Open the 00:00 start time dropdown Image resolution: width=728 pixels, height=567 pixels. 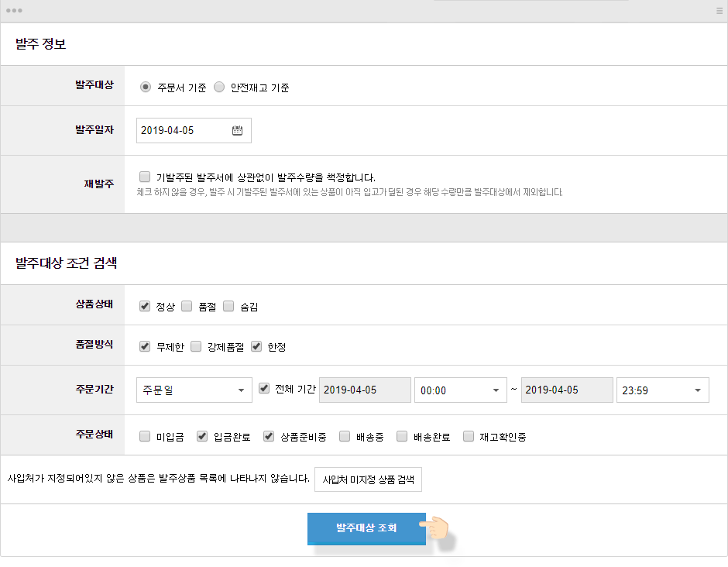[x=461, y=390]
